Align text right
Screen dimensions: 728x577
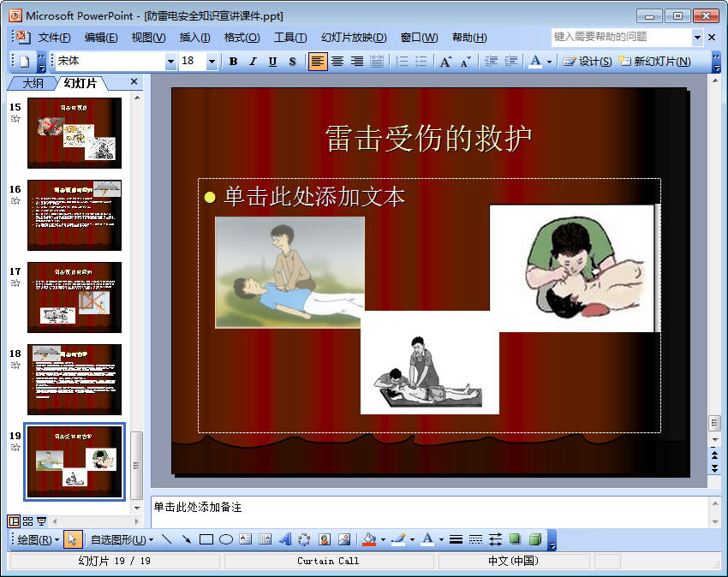pyautogui.click(x=357, y=62)
